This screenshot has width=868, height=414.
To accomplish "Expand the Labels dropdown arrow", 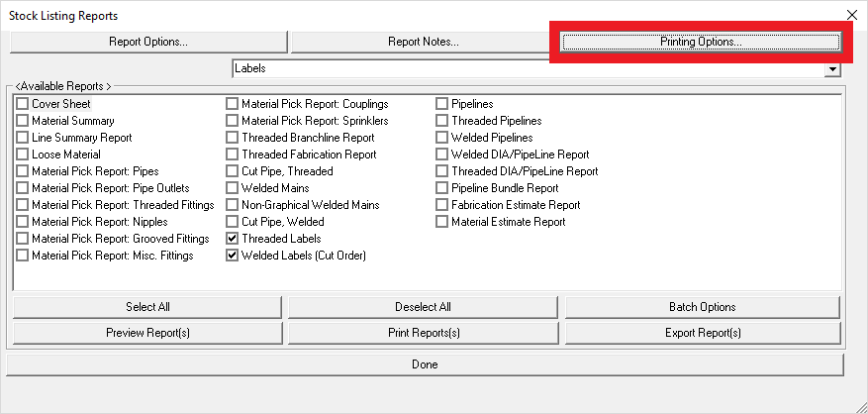I will (x=832, y=68).
